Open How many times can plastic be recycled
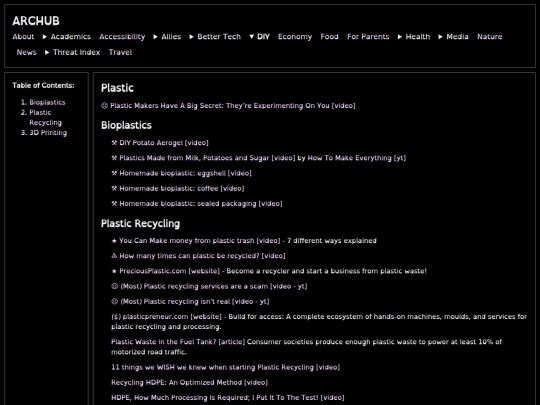540x405 pixels. (x=202, y=256)
